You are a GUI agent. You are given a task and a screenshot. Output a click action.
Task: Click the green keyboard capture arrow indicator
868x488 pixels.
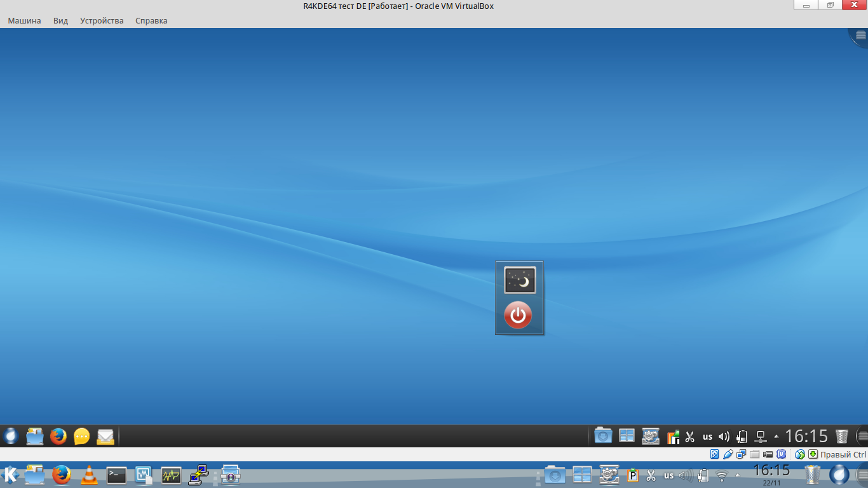(x=813, y=454)
